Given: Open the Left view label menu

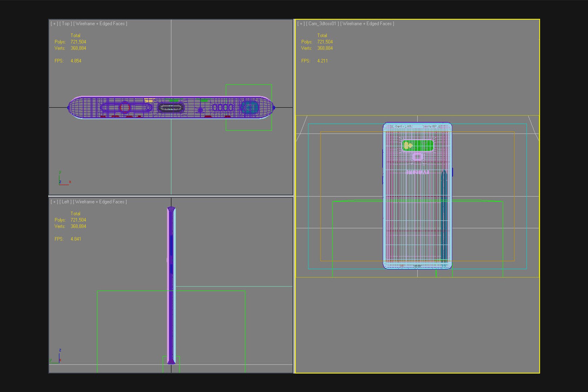Looking at the screenshot, I should click(x=65, y=202).
